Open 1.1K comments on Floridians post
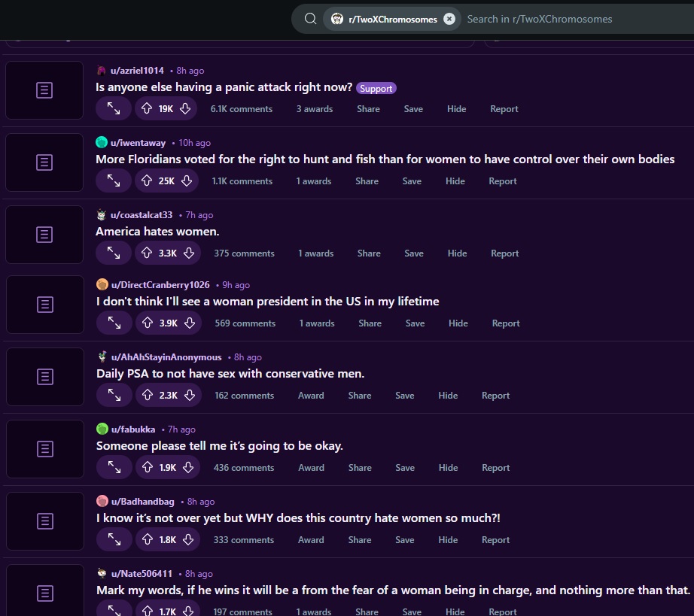The width and height of the screenshot is (694, 616). (242, 181)
